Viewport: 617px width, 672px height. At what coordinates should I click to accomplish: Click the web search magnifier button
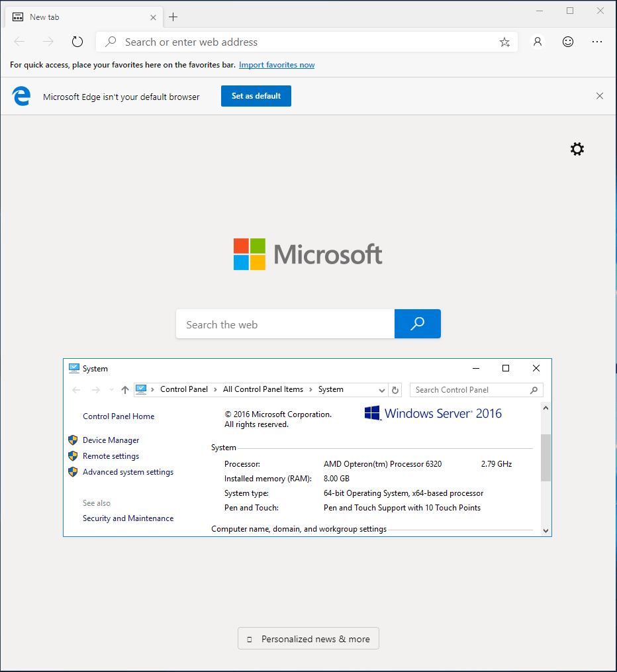[x=417, y=324]
